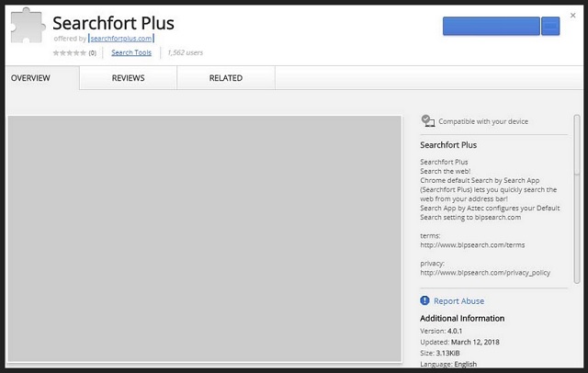588x373 pixels.
Task: Click the 'Search the web!' description line
Action: pyautogui.click(x=445, y=171)
